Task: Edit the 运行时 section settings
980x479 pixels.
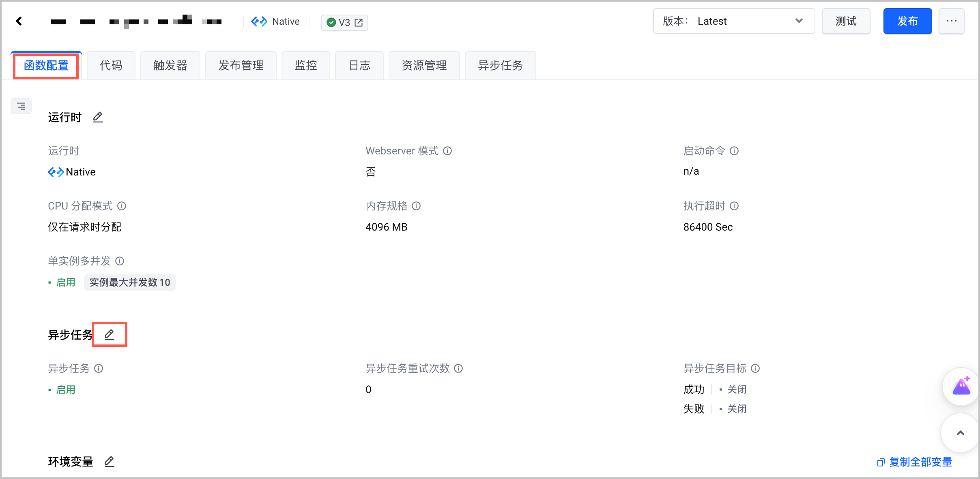Action: pyautogui.click(x=98, y=117)
